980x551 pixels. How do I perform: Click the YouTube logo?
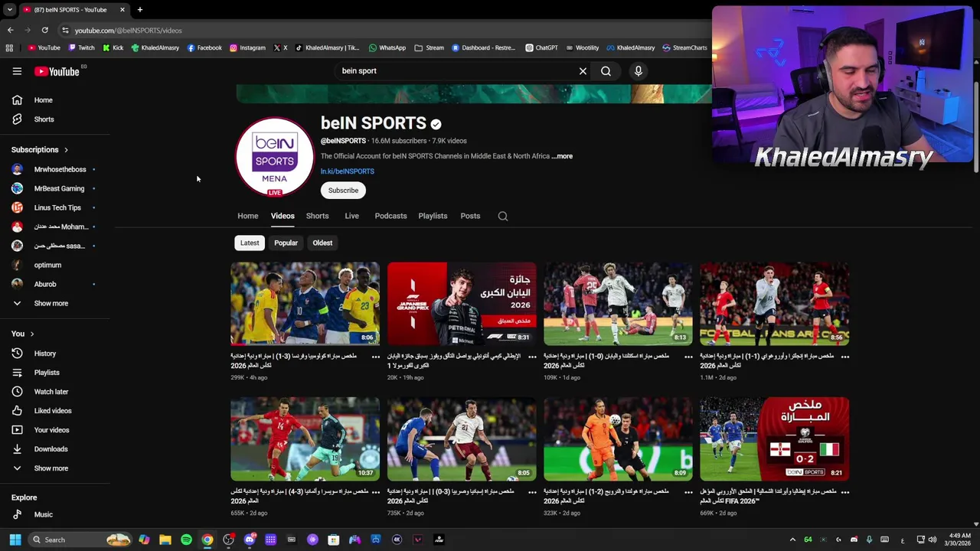pos(57,71)
